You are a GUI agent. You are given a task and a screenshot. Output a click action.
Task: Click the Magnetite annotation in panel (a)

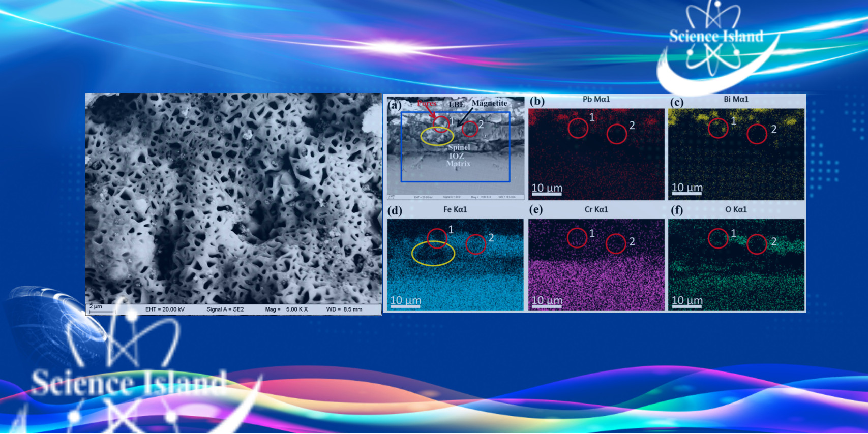pyautogui.click(x=489, y=103)
